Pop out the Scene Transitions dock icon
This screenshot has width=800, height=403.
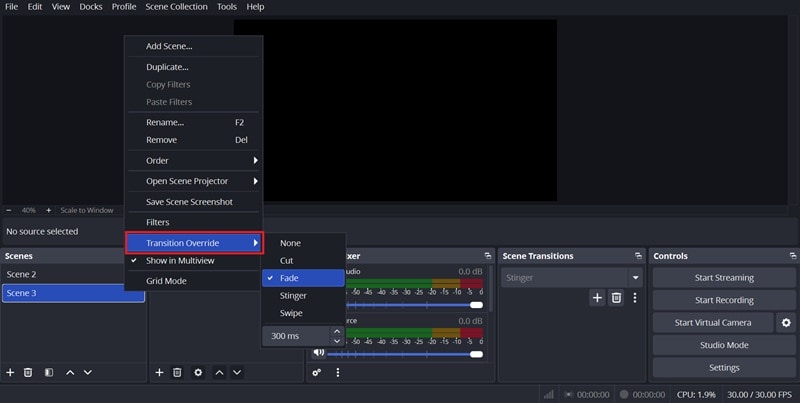point(638,256)
